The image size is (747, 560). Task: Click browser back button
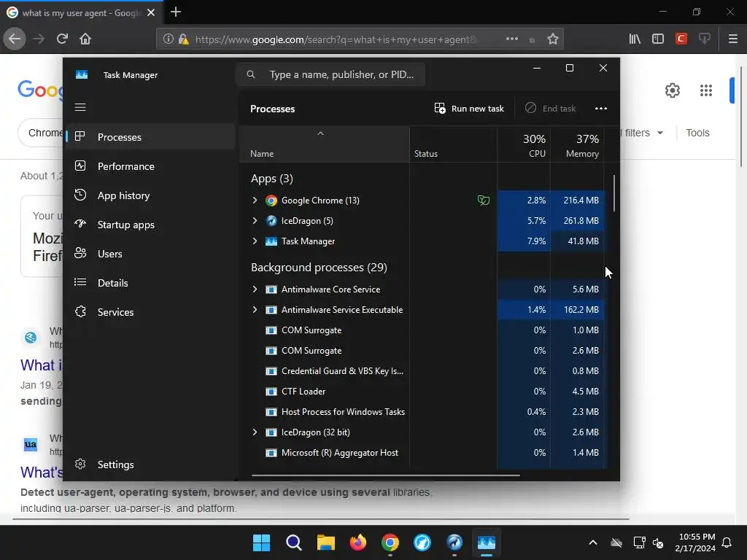click(15, 39)
